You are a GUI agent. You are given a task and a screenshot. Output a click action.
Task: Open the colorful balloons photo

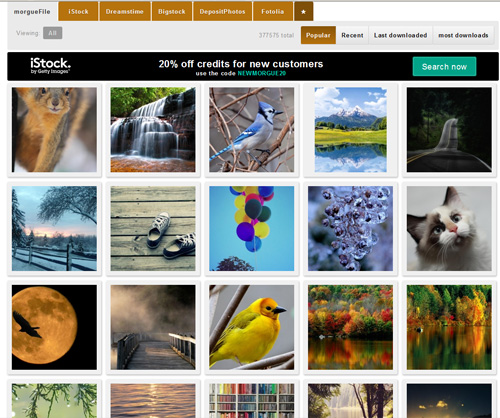tap(252, 228)
